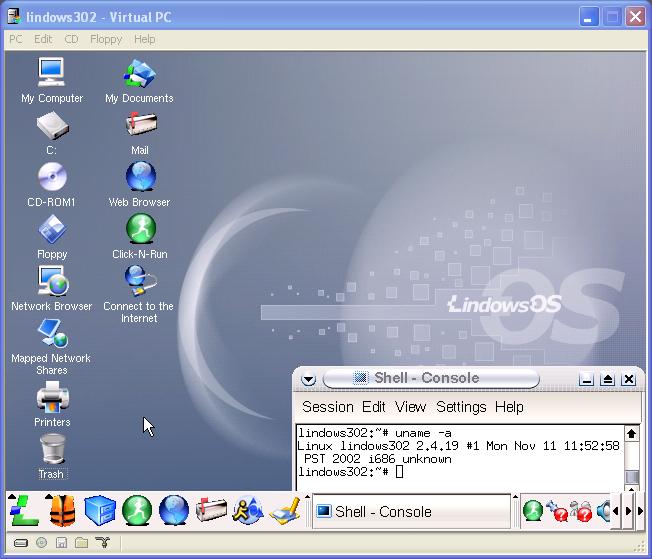Image resolution: width=652 pixels, height=559 pixels.
Task: Maximize the Shell - Console window
Action: pyautogui.click(x=608, y=379)
